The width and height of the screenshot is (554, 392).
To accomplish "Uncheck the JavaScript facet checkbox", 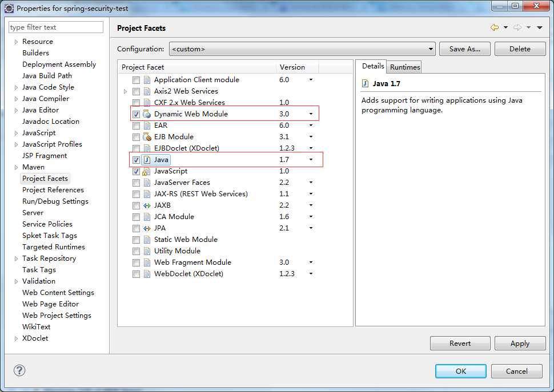I will [x=136, y=172].
